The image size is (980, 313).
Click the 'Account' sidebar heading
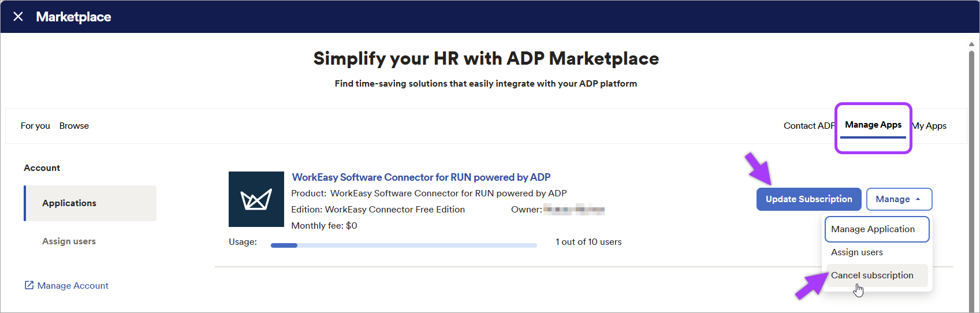pyautogui.click(x=42, y=168)
